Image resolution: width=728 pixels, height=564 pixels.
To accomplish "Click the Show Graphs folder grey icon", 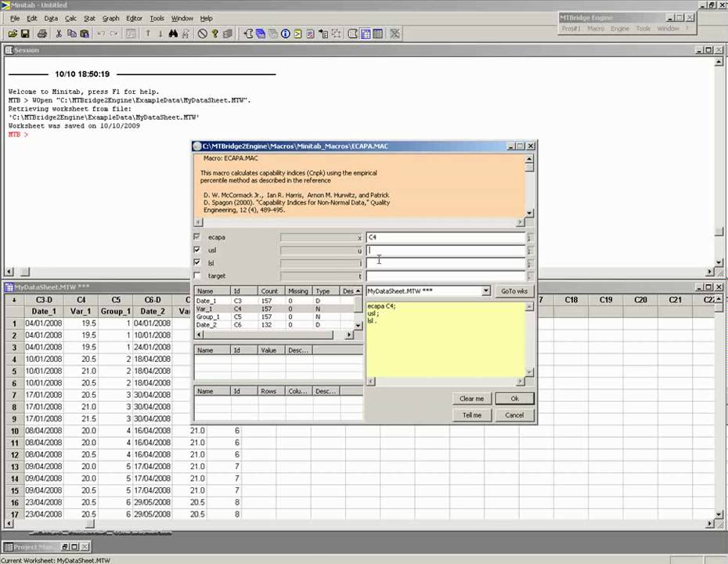I will 273,34.
